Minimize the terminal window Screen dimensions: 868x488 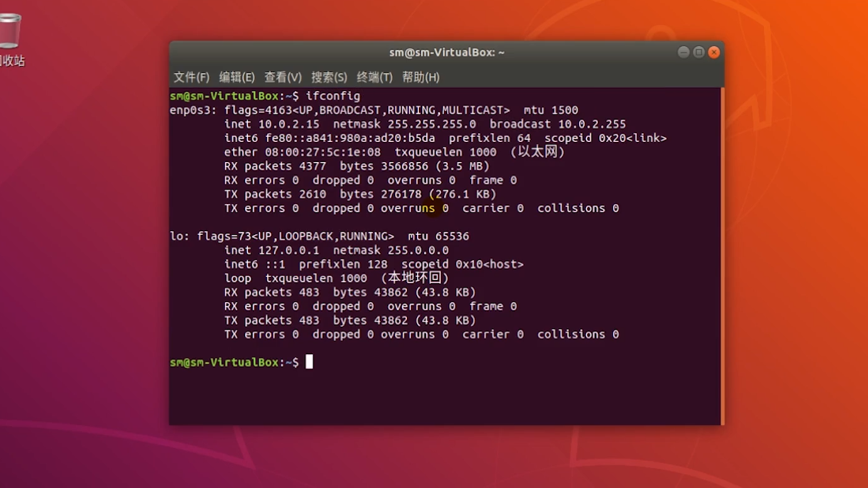coord(683,52)
